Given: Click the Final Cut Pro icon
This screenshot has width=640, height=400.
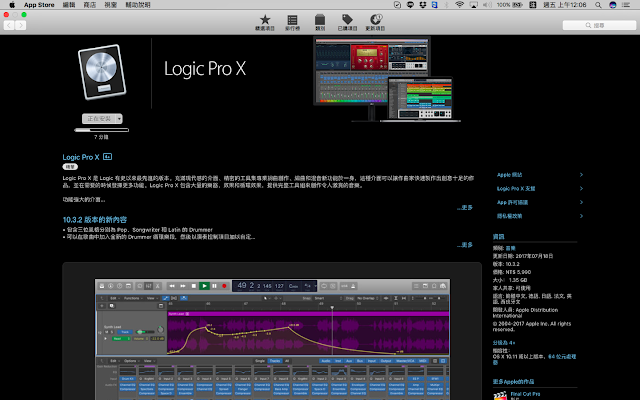Looking at the screenshot, I should click(x=500, y=395).
